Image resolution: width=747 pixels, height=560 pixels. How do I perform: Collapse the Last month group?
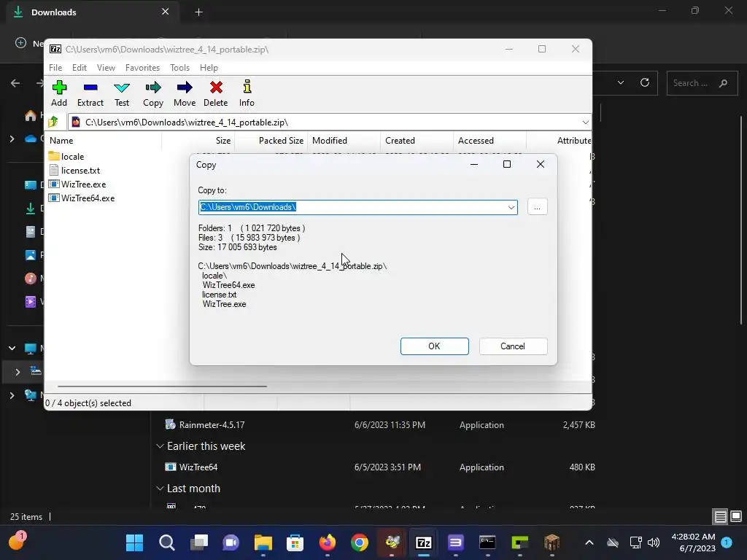point(160,489)
